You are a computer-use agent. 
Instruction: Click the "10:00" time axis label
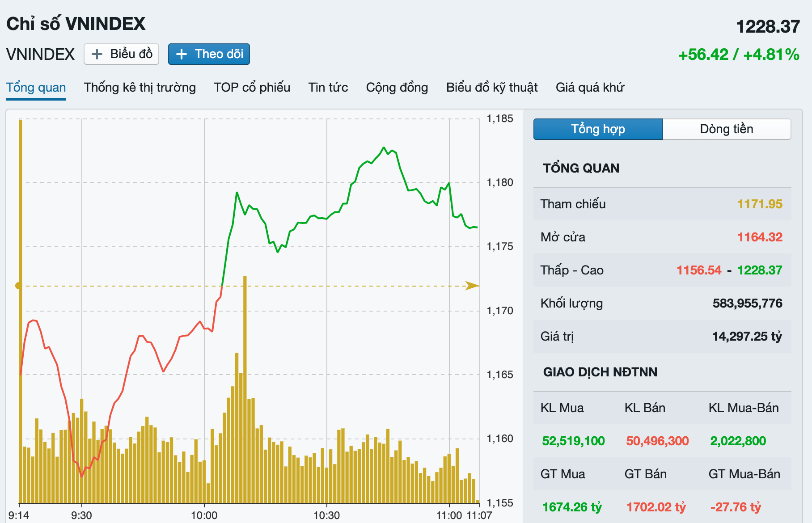tap(204, 515)
